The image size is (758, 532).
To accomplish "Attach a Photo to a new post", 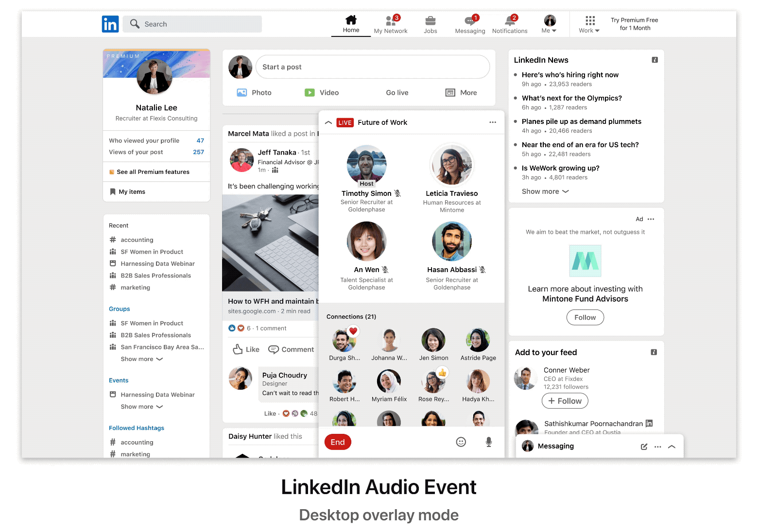I will coord(254,92).
